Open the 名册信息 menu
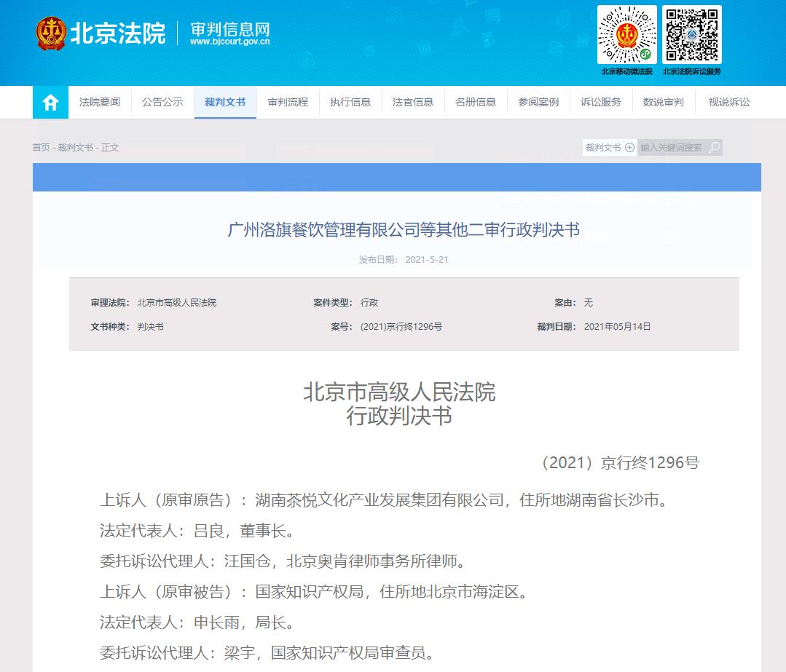 pos(476,102)
